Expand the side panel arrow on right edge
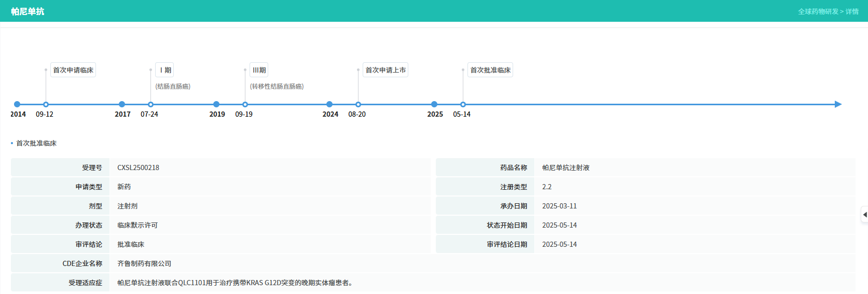 click(864, 215)
